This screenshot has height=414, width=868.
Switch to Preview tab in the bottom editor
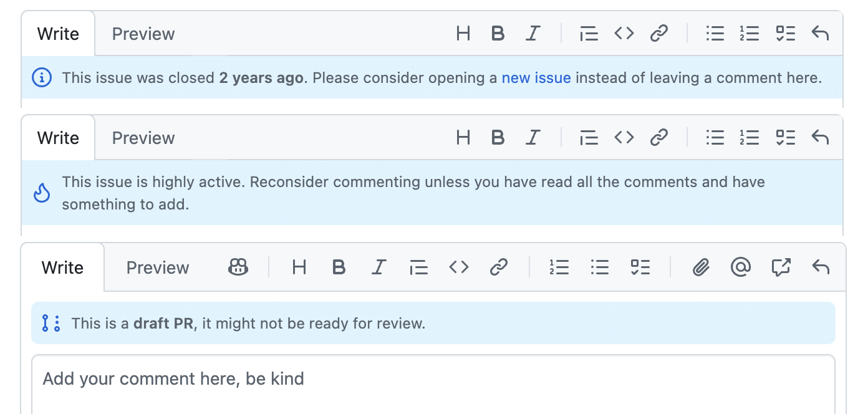coord(158,267)
